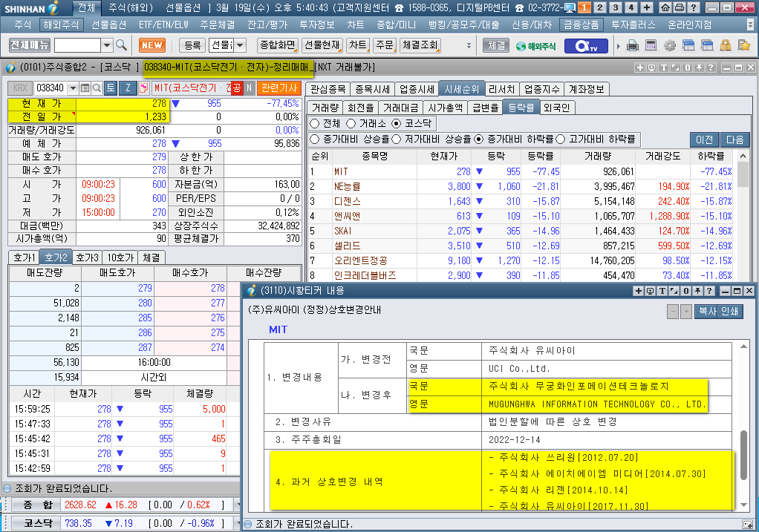Select 고가대비 하락률 radio option
The height and width of the screenshot is (532, 759).
561,139
